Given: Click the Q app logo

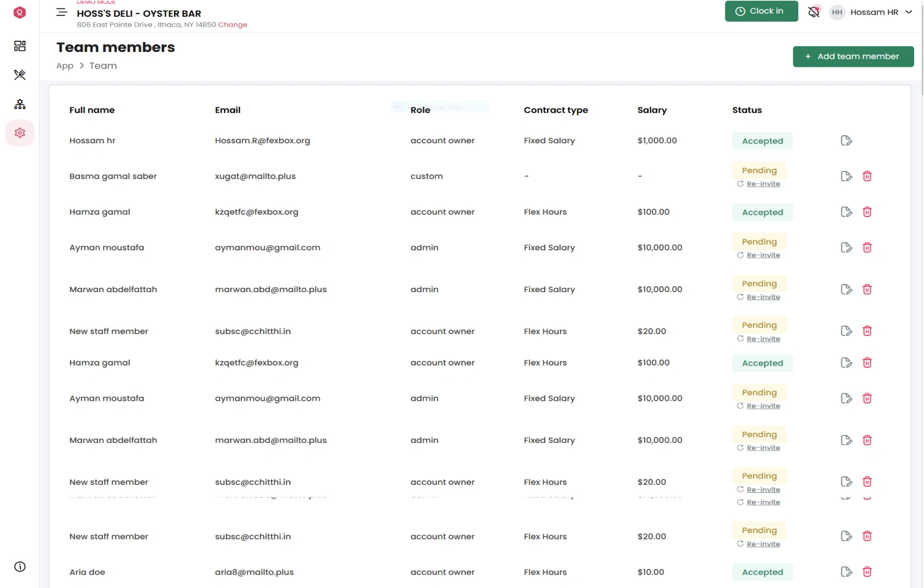Looking at the screenshot, I should [20, 12].
